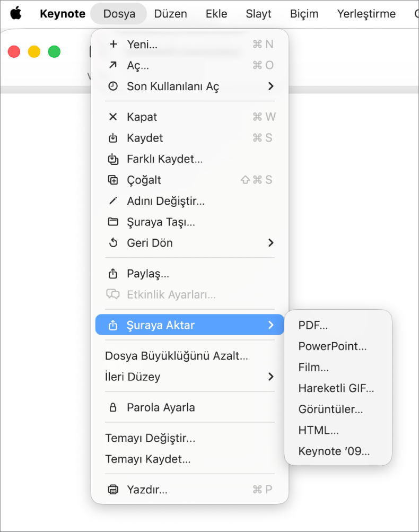The height and width of the screenshot is (532, 419).
Task: Export as Hareketli GIF…
Action: 338,388
